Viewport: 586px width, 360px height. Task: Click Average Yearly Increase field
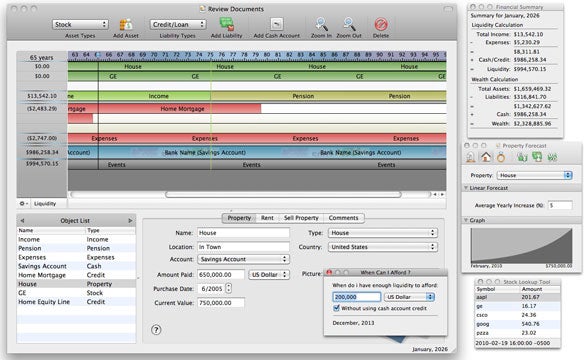pyautogui.click(x=560, y=205)
